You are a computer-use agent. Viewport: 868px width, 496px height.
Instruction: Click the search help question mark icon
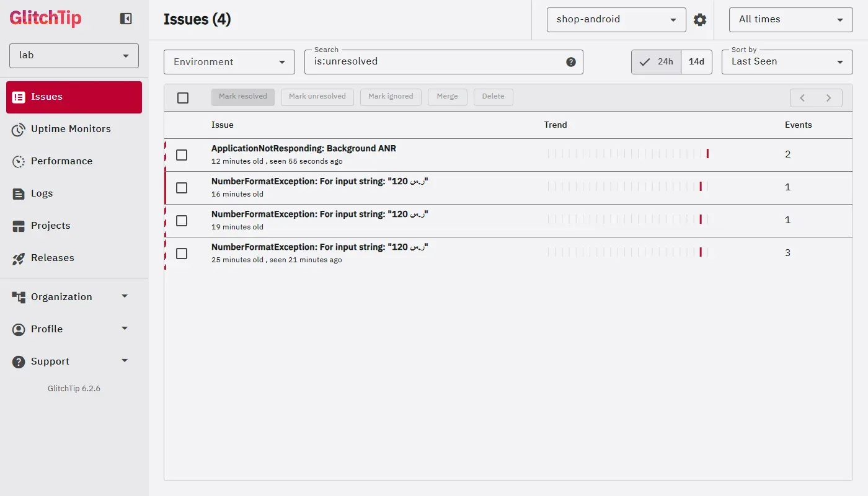[x=571, y=62]
